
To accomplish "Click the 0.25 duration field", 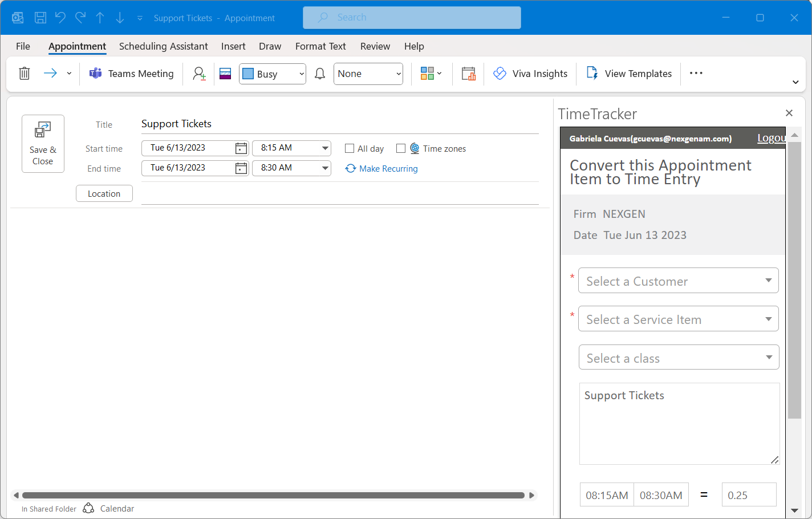I will point(749,495).
